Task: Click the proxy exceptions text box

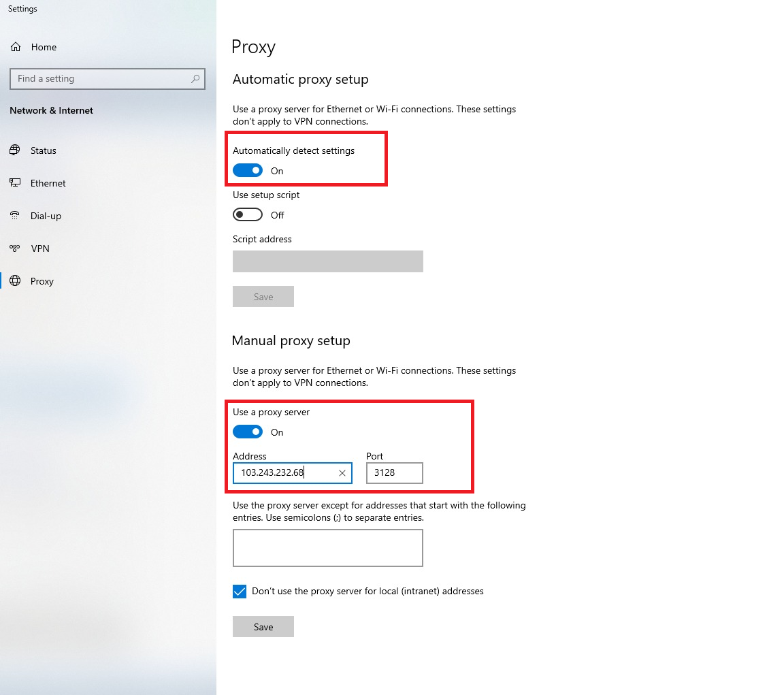Action: click(x=327, y=548)
